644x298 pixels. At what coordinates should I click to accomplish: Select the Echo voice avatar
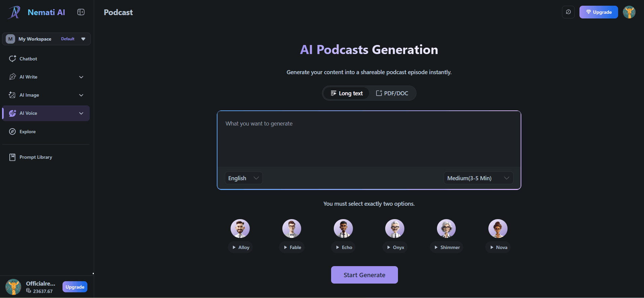(x=343, y=229)
